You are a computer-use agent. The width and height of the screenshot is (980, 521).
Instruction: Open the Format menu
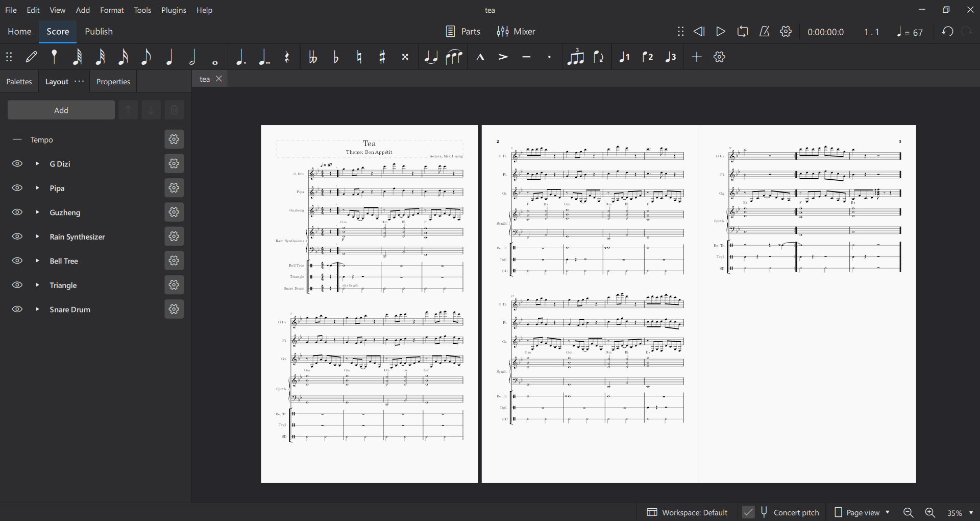[112, 10]
